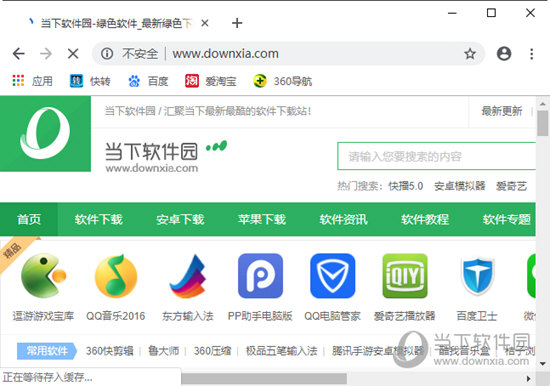550x386 pixels.
Task: Click the vertical scrollbar thumb
Action: tap(543, 123)
